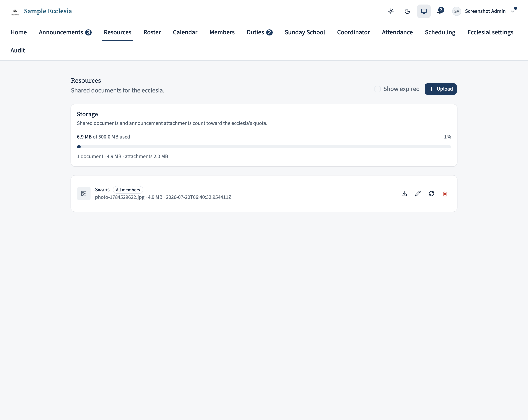Image resolution: width=528 pixels, height=420 pixels.
Task: Expand the Screenshot Admin user menu chevron
Action: pos(512,11)
